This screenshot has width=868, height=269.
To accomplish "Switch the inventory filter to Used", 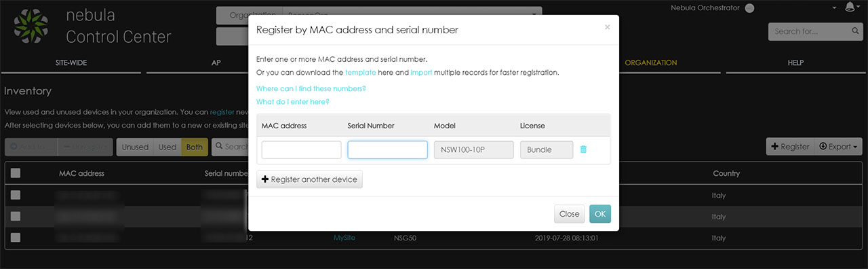I will [x=167, y=147].
